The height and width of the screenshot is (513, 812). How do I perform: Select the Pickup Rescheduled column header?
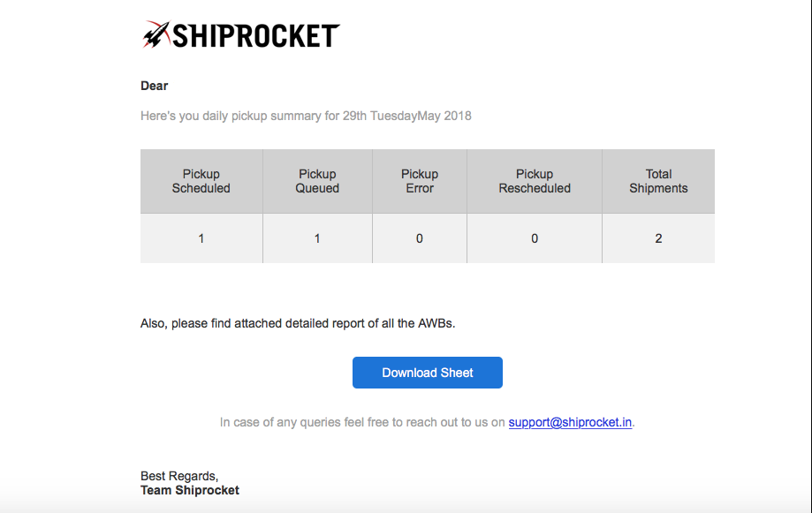(535, 181)
